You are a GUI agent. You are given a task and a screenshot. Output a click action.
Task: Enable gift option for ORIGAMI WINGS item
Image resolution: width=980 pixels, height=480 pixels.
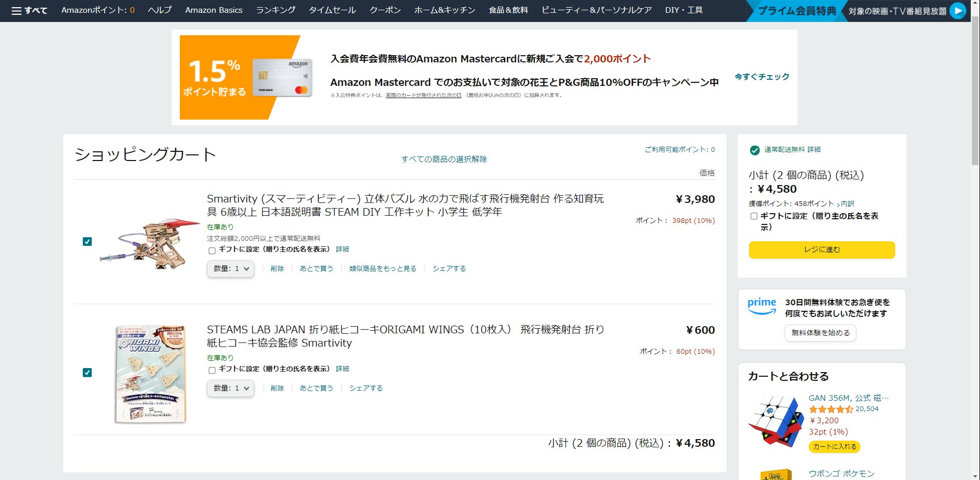click(x=212, y=370)
